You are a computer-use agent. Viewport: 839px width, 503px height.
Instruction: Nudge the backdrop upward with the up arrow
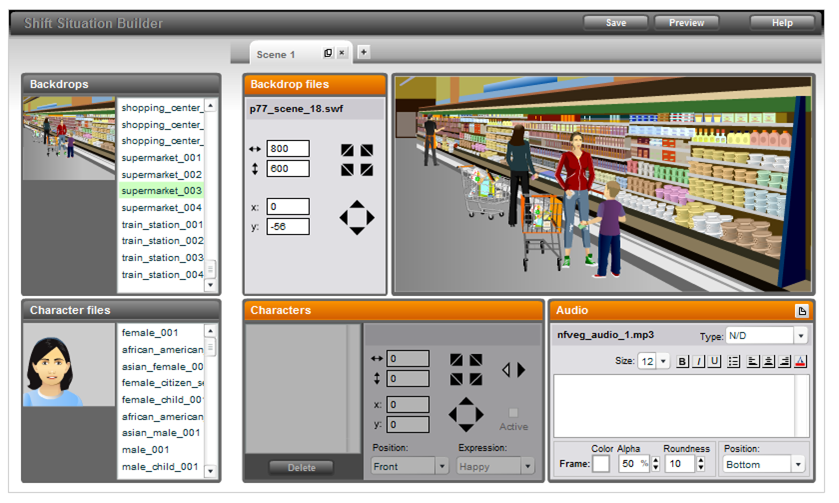click(x=357, y=204)
